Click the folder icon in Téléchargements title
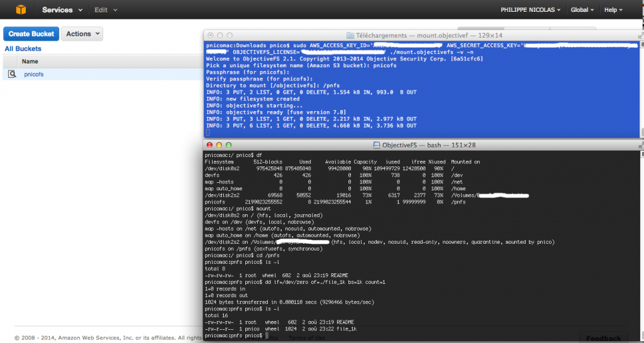This screenshot has height=343, width=644. coord(350,36)
